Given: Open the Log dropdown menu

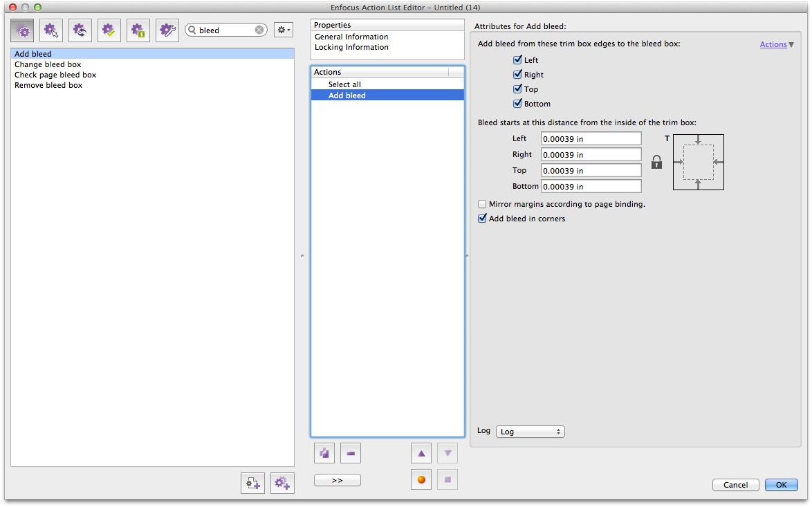Looking at the screenshot, I should 530,432.
